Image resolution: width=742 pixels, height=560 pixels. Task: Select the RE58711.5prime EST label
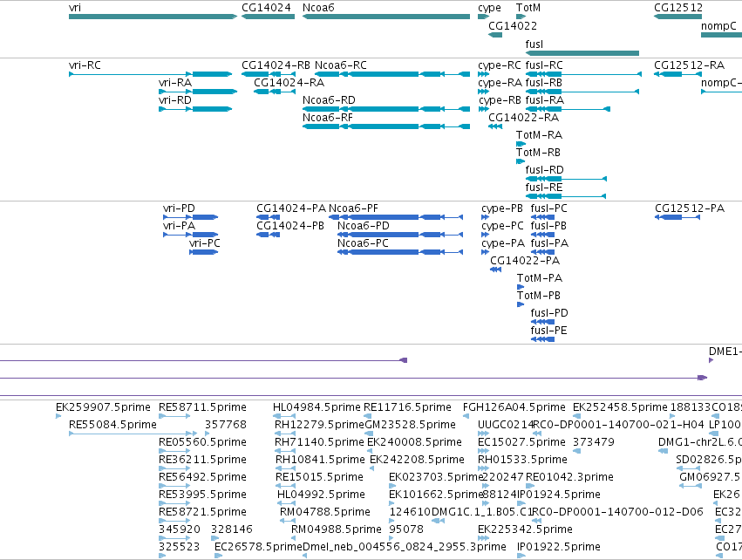click(x=202, y=407)
